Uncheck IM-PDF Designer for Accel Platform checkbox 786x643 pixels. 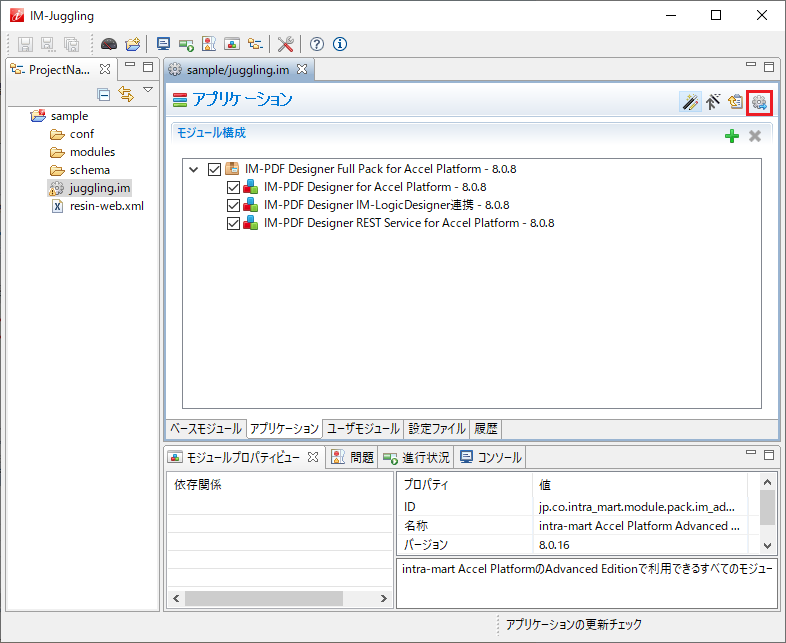[x=233, y=187]
